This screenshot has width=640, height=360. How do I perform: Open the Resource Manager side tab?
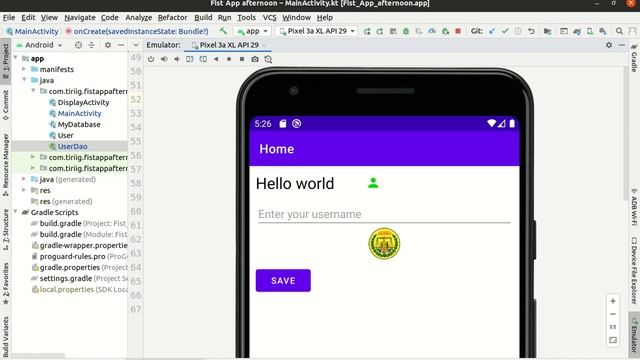tap(6, 164)
